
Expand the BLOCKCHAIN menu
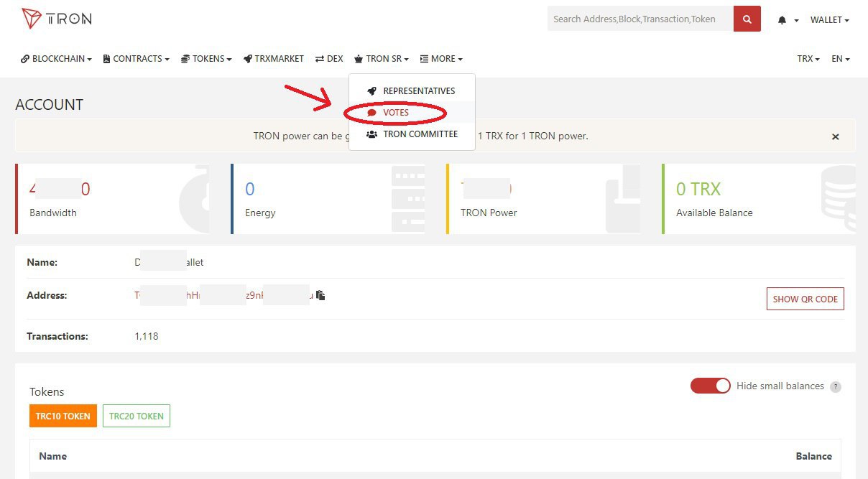tap(57, 59)
